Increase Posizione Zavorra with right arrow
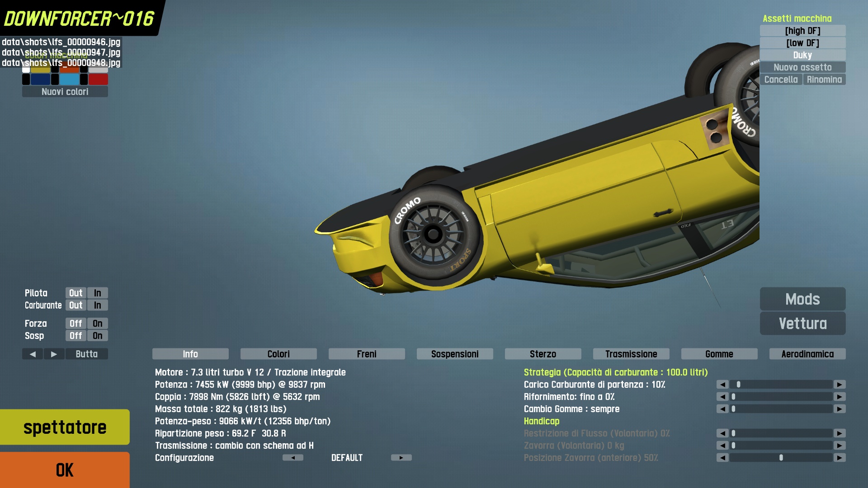868x488 pixels. click(840, 458)
